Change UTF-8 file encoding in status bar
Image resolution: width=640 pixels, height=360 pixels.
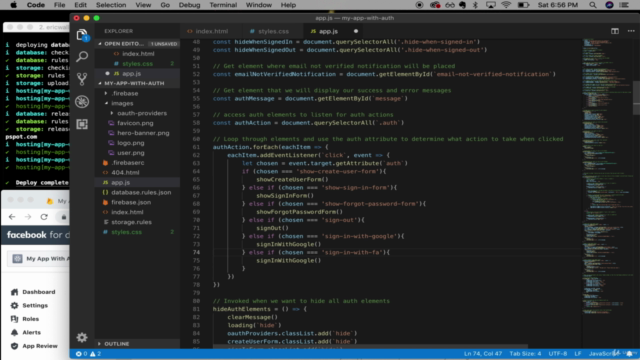[558, 354]
